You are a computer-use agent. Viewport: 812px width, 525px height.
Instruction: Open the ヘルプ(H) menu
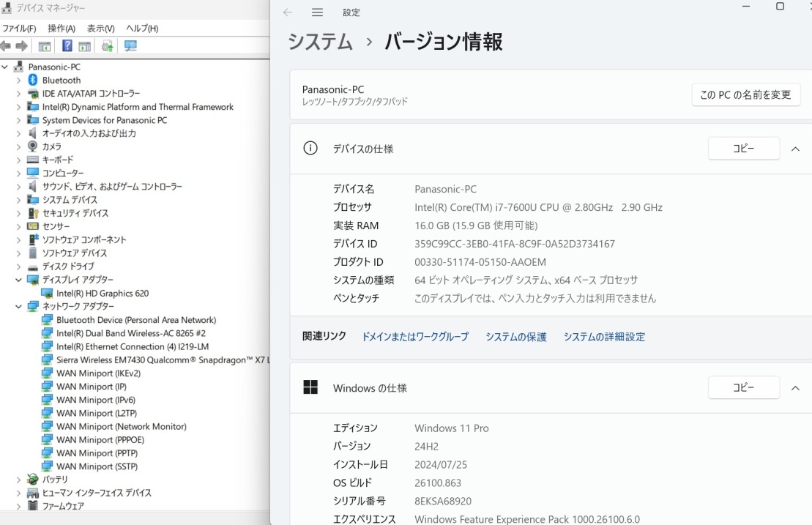pos(142,29)
